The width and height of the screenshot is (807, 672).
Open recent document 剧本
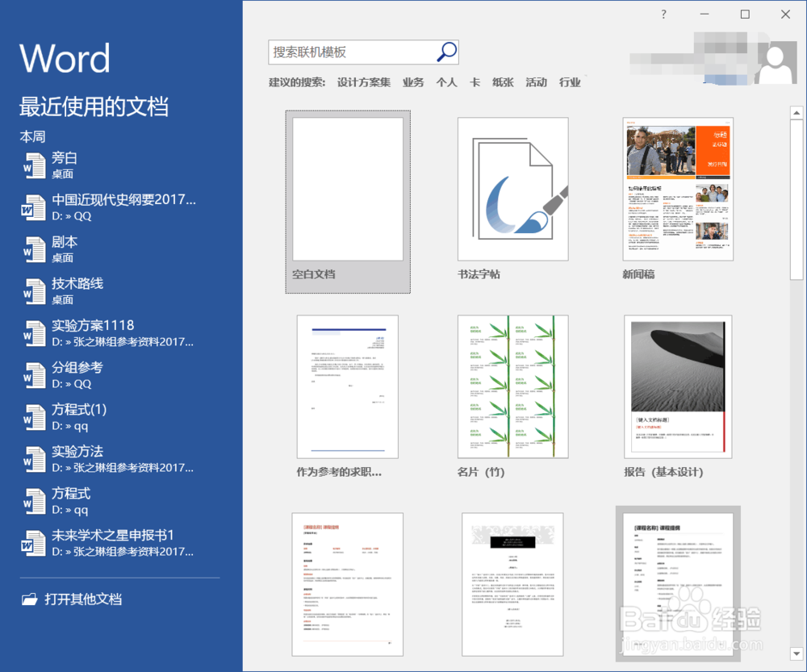coord(121,249)
